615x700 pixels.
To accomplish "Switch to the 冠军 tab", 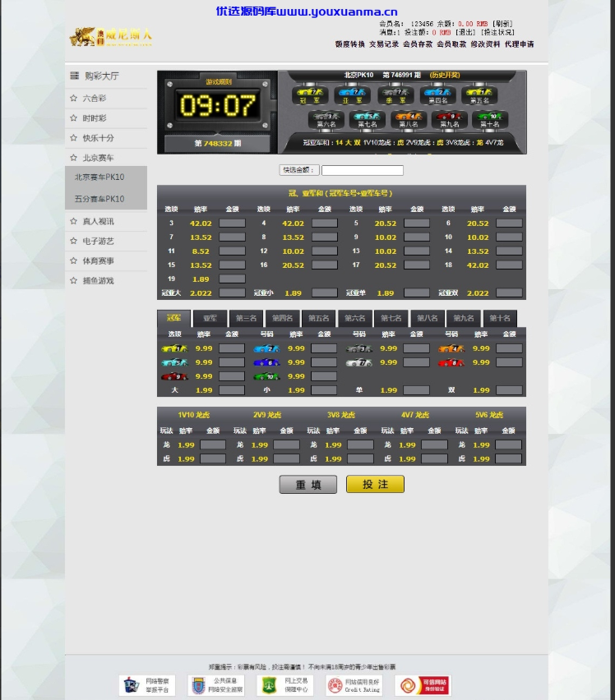I will tap(173, 318).
